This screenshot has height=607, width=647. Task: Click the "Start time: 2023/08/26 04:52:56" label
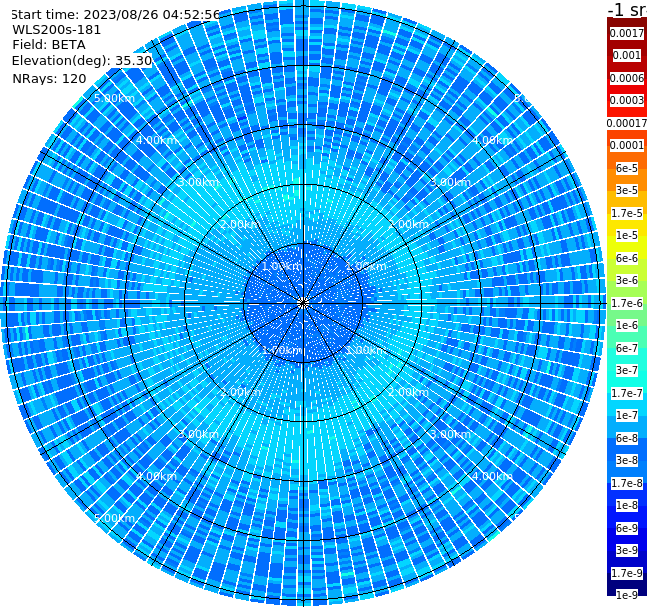115,14
